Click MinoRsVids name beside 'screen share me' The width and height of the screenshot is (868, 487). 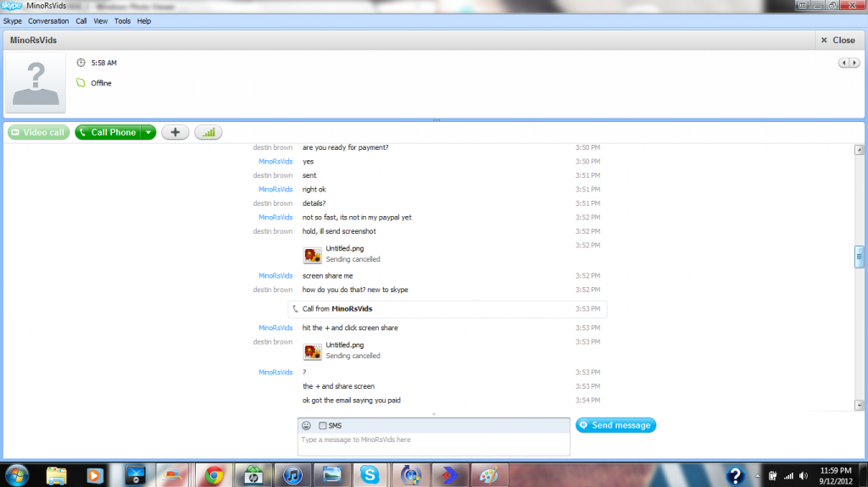pos(275,275)
